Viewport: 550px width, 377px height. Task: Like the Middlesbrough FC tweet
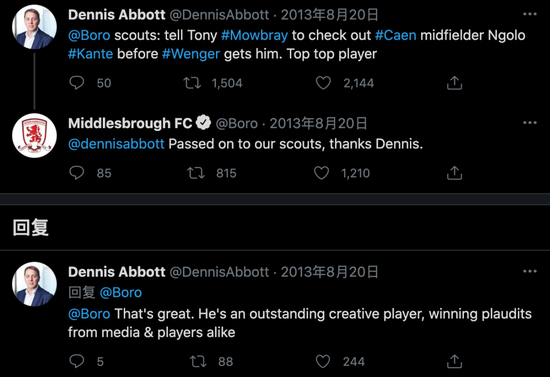tap(321, 173)
